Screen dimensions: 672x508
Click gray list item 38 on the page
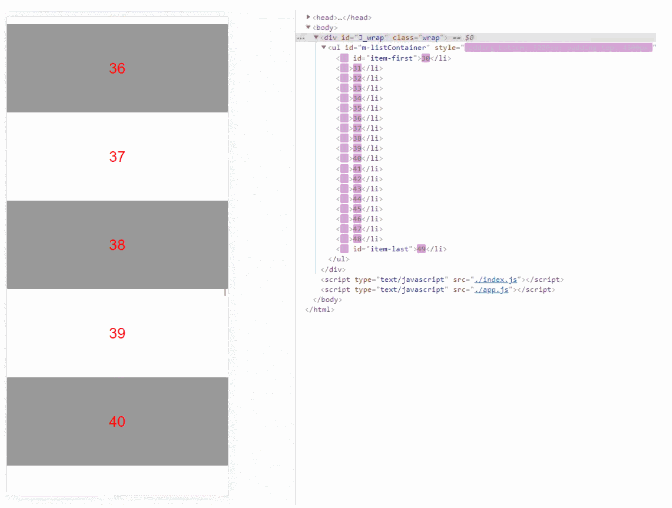point(117,245)
